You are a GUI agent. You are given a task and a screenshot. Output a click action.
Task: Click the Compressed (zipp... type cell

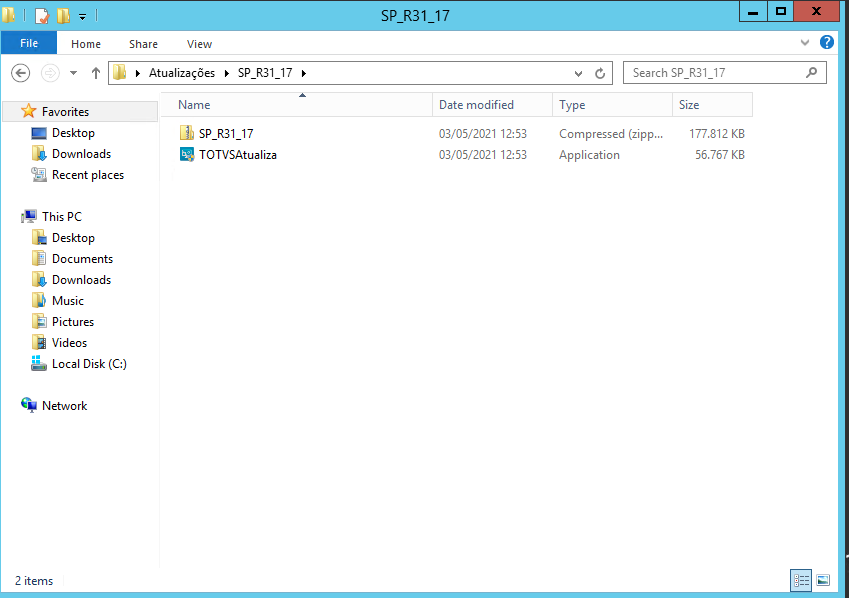[611, 133]
